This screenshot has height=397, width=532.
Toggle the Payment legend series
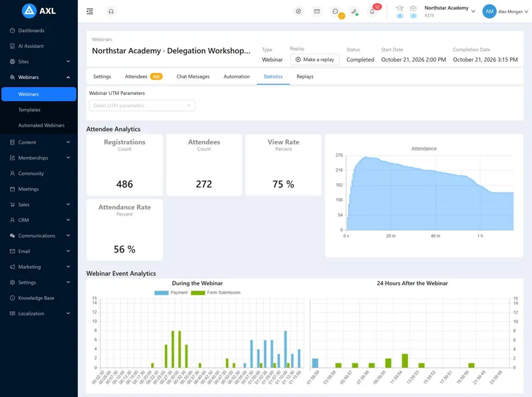point(171,293)
